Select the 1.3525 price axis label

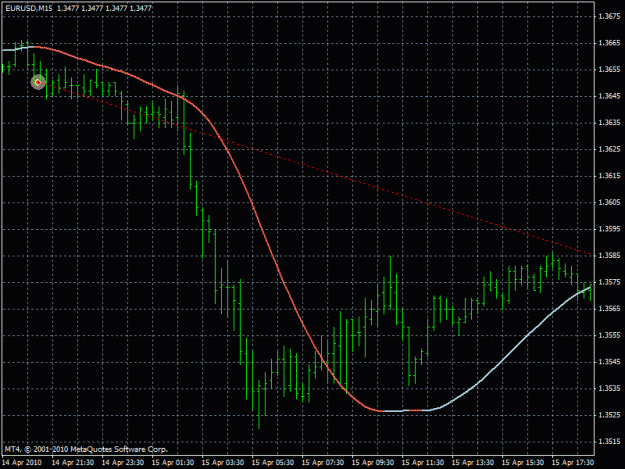click(609, 415)
